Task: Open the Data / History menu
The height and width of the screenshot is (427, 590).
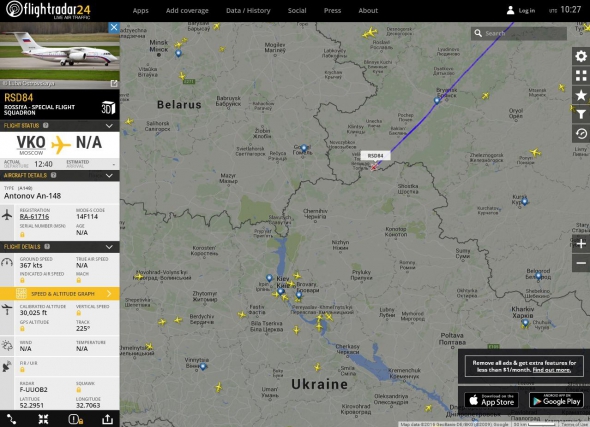Action: 248,11
